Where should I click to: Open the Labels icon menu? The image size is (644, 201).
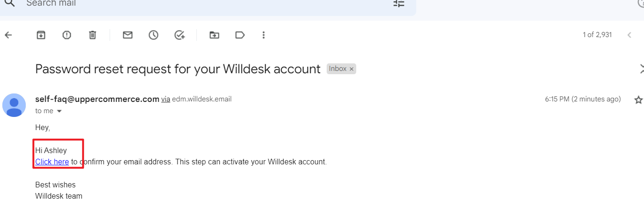tap(240, 35)
